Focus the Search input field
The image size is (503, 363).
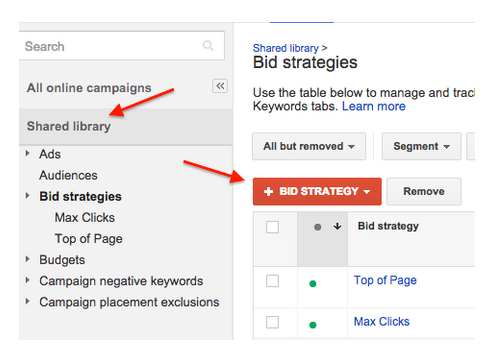[x=122, y=46]
